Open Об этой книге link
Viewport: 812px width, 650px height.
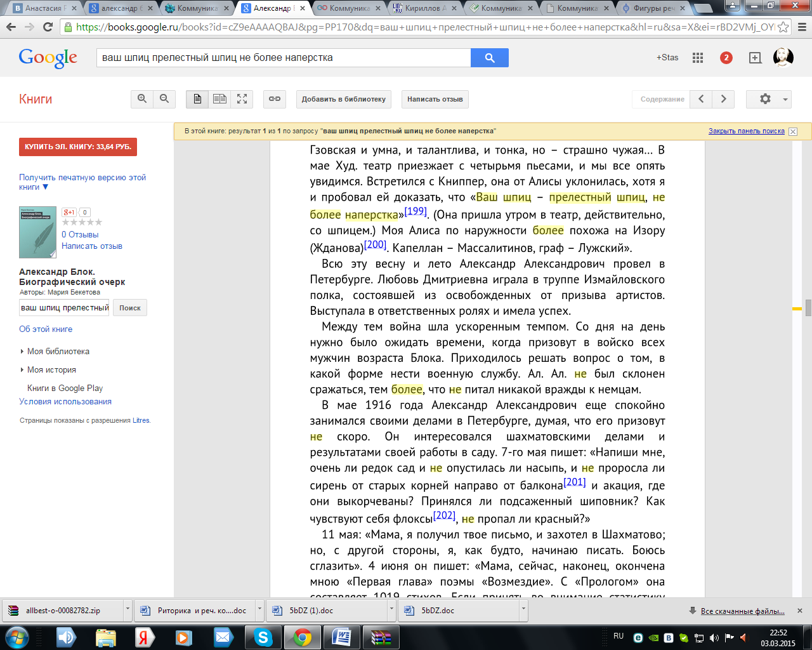coord(46,329)
